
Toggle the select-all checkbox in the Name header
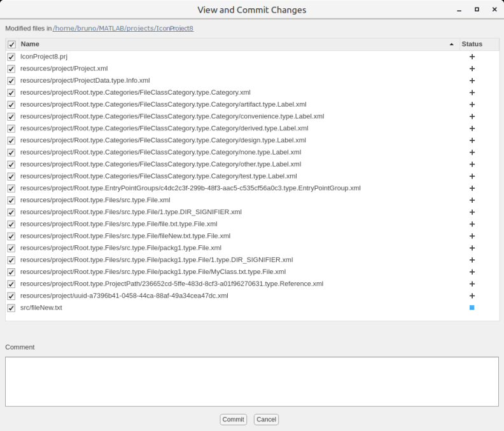pyautogui.click(x=11, y=44)
